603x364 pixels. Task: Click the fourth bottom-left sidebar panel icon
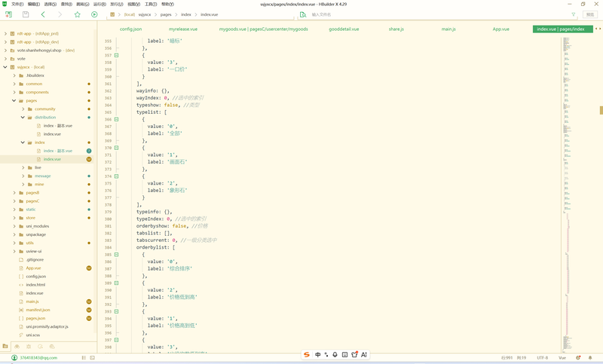(41, 347)
